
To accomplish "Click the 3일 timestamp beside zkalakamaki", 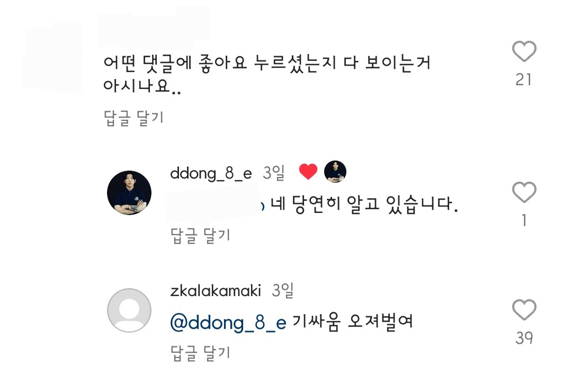I will click(x=283, y=290).
